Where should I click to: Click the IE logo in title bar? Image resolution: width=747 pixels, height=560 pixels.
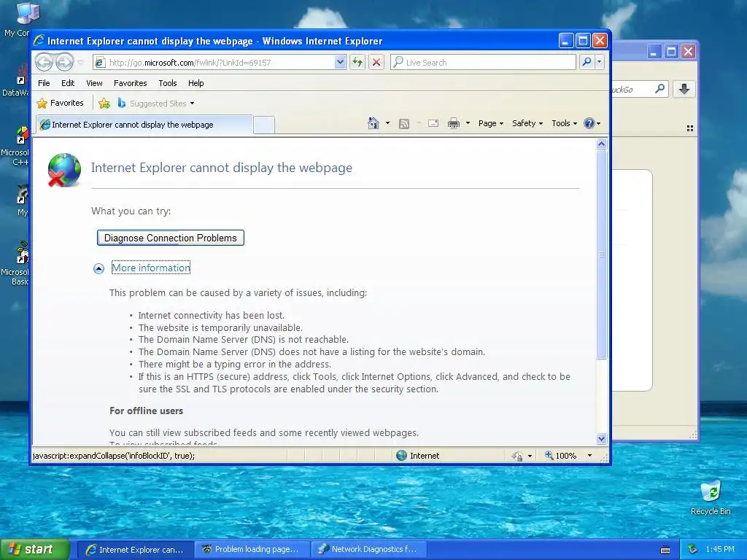[39, 41]
